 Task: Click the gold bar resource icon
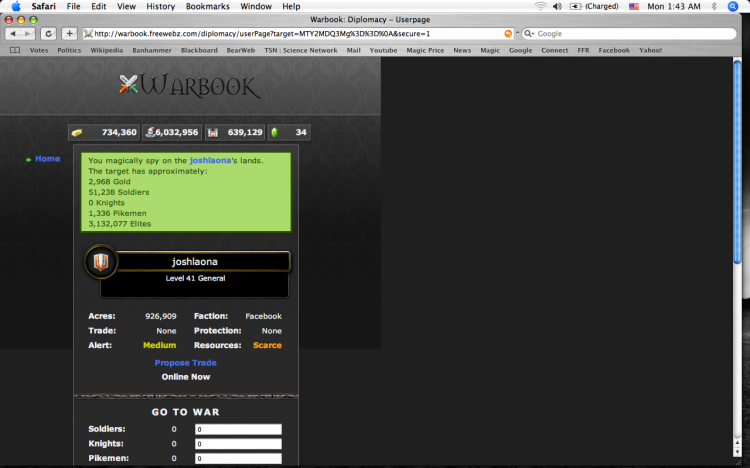[77, 133]
